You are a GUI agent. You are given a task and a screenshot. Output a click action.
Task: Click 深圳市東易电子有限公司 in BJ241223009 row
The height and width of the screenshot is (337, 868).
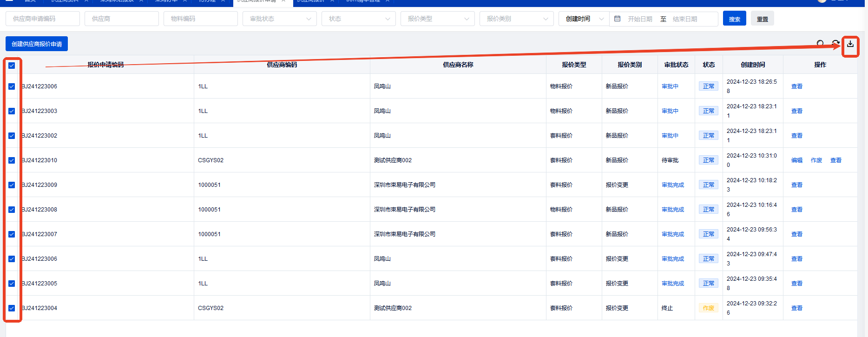405,185
